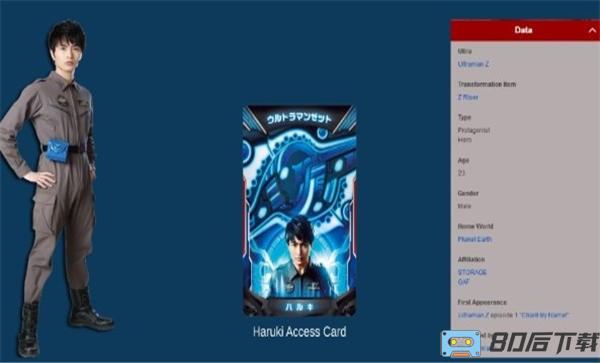Open the Ultraman Z series link under First Appearance
This screenshot has width=600, height=363.
(473, 315)
